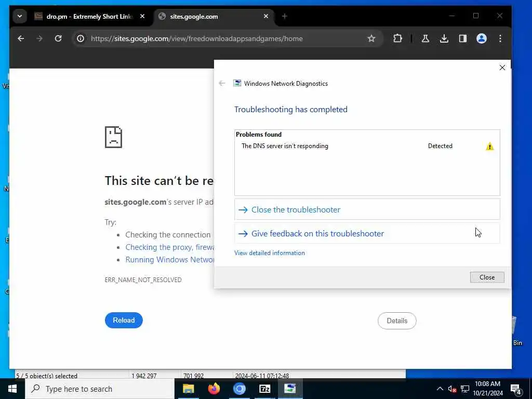Screen dimensions: 532x399
Task: Close the sites.google.com tab
Action: (x=266, y=16)
